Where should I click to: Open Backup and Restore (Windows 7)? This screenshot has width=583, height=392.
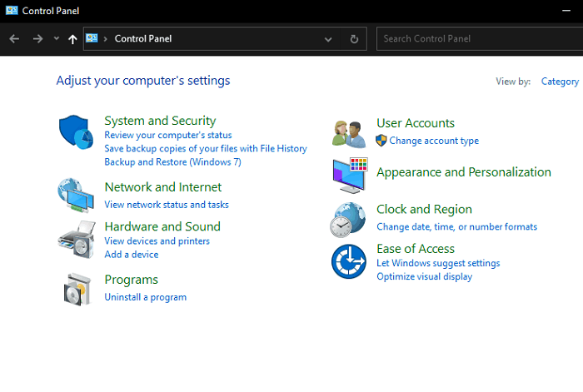pyautogui.click(x=172, y=162)
